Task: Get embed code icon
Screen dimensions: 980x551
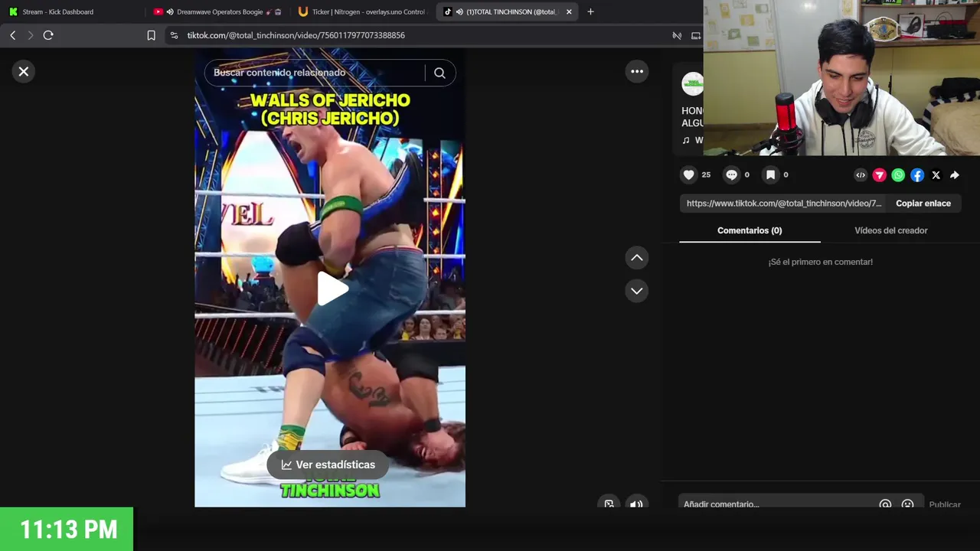Action: (861, 175)
